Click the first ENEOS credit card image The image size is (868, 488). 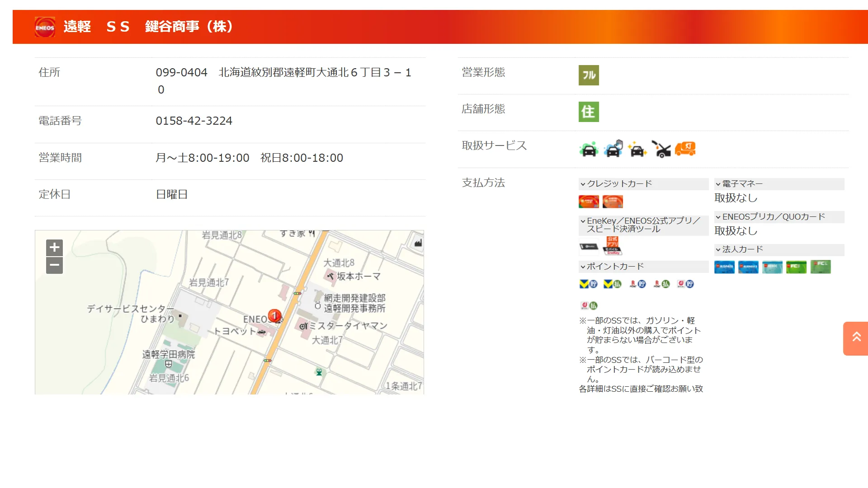point(589,202)
